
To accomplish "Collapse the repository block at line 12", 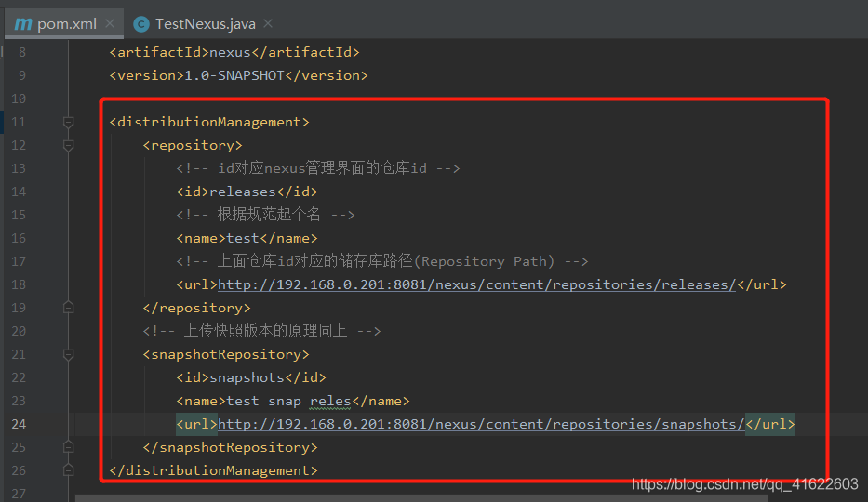I will (x=69, y=145).
